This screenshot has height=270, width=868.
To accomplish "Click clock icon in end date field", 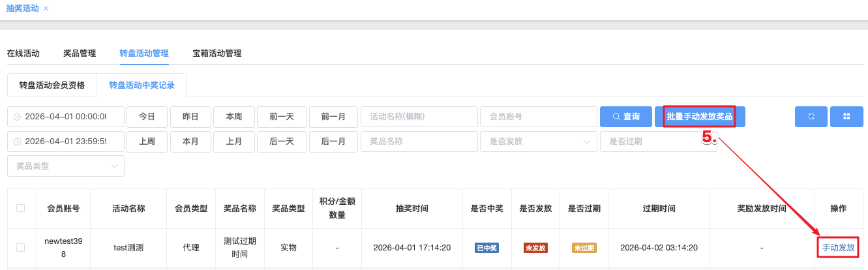I will tap(17, 142).
